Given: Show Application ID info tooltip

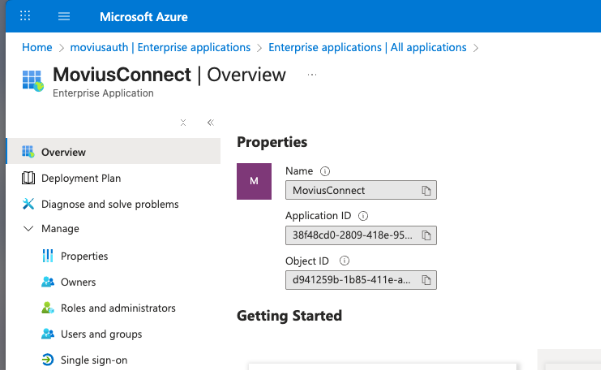Looking at the screenshot, I should click(x=363, y=216).
